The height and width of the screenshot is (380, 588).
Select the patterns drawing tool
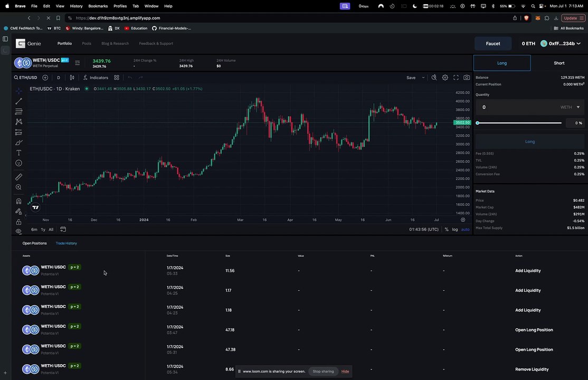point(18,122)
